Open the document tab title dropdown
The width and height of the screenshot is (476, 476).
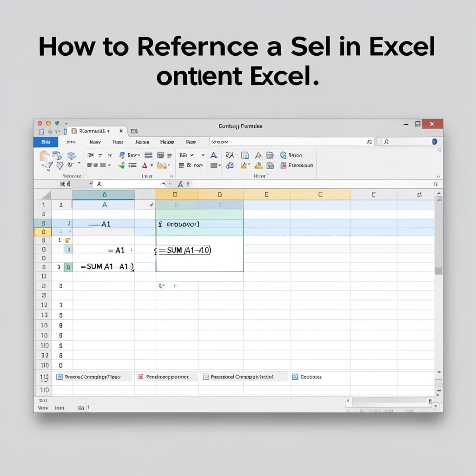click(x=108, y=131)
